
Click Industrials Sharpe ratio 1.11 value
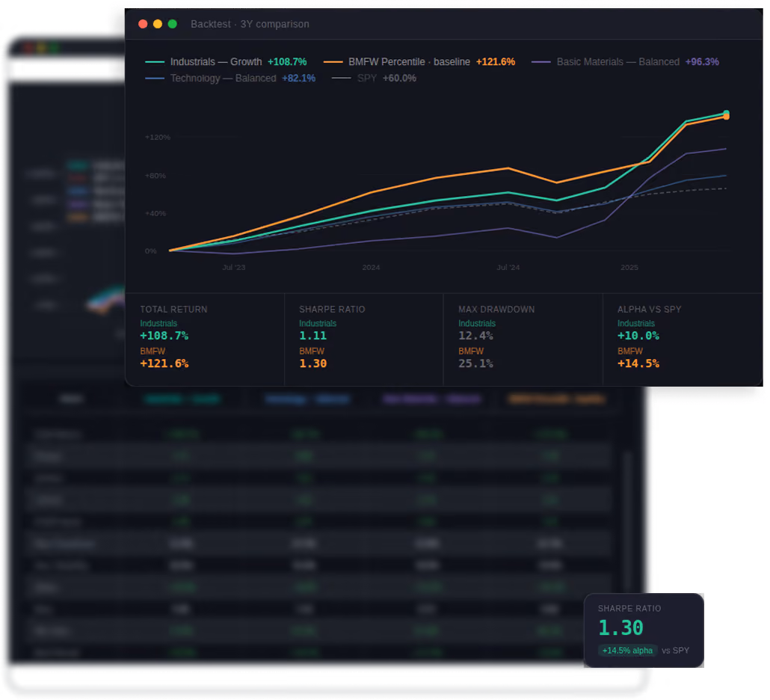click(x=312, y=336)
